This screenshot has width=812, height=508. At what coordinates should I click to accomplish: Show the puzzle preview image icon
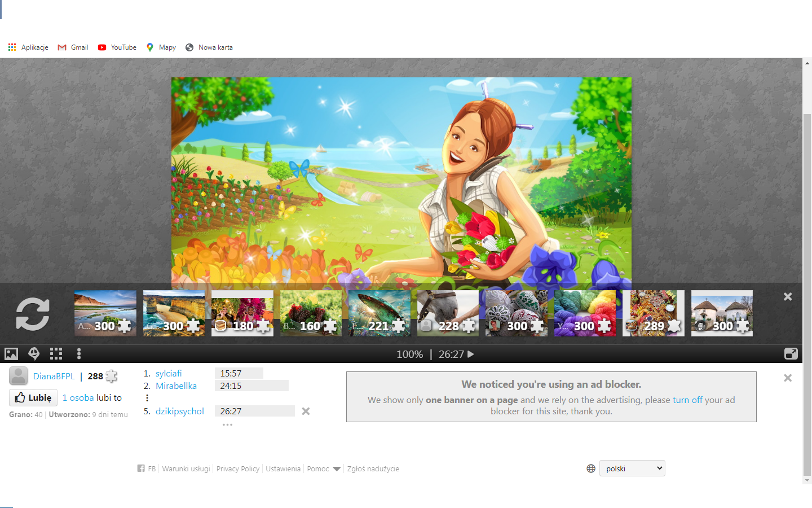pos(11,354)
